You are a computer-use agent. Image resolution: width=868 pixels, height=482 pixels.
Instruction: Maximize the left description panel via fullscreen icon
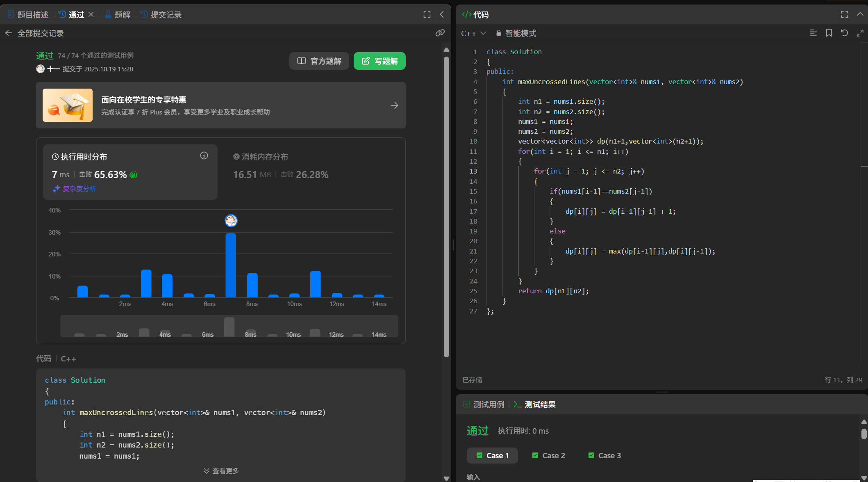pos(427,14)
